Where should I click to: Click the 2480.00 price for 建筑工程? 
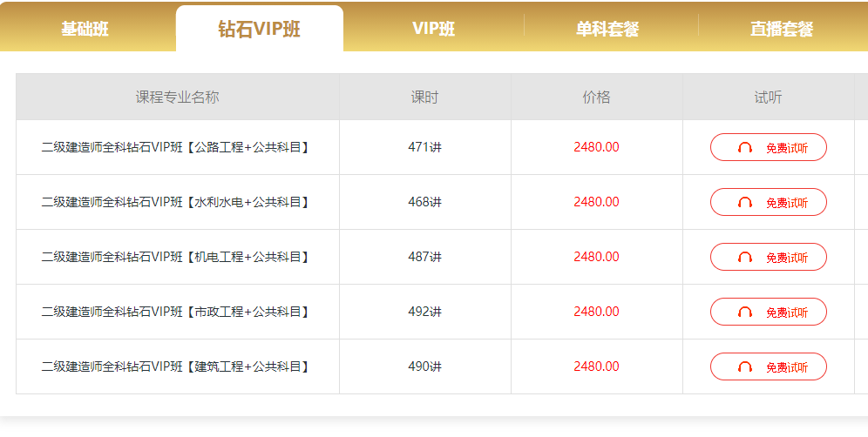pyautogui.click(x=596, y=366)
